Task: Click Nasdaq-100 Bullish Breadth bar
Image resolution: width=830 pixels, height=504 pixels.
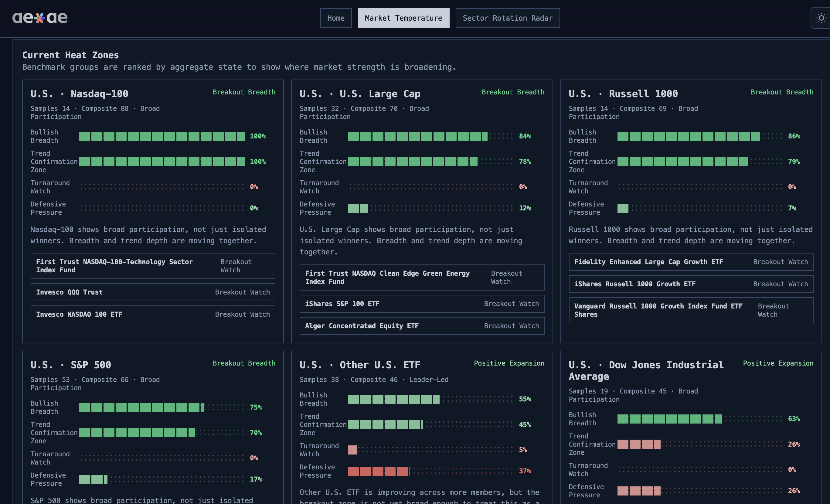Action: click(x=162, y=136)
